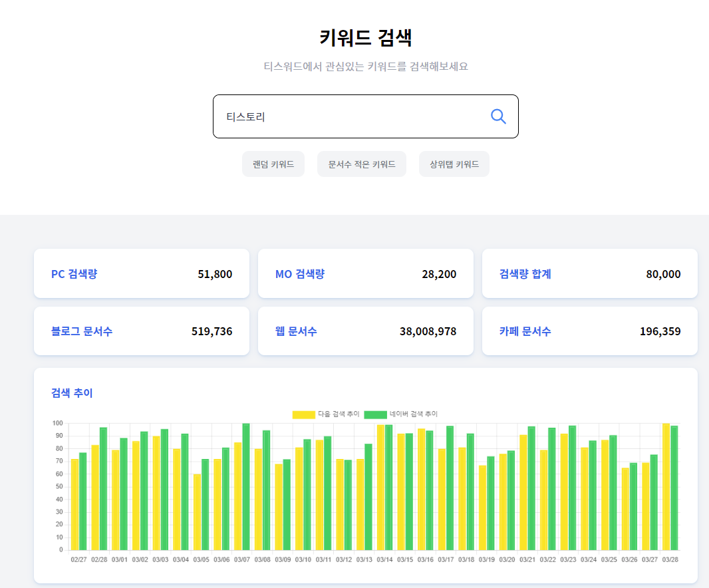Select the blog document count 519,736

pos(212,331)
